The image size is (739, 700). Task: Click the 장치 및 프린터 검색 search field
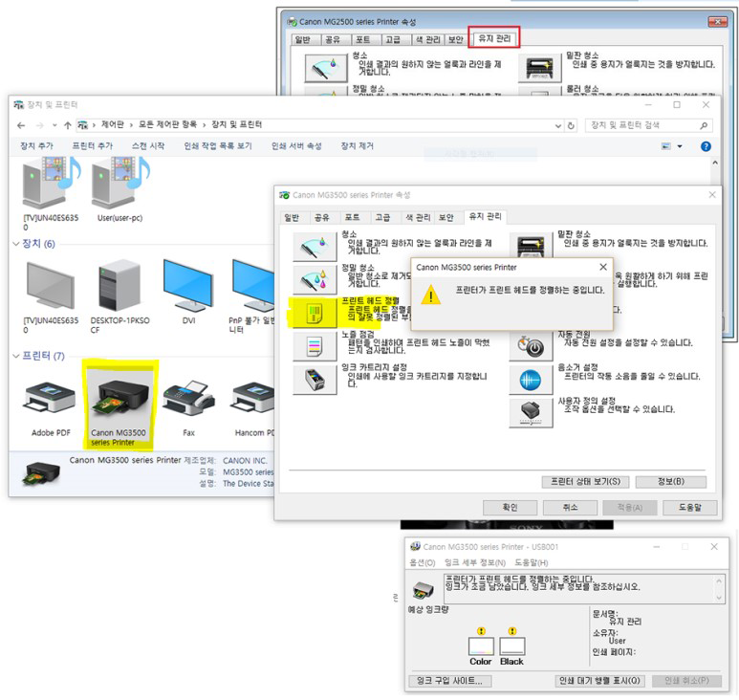(x=648, y=125)
